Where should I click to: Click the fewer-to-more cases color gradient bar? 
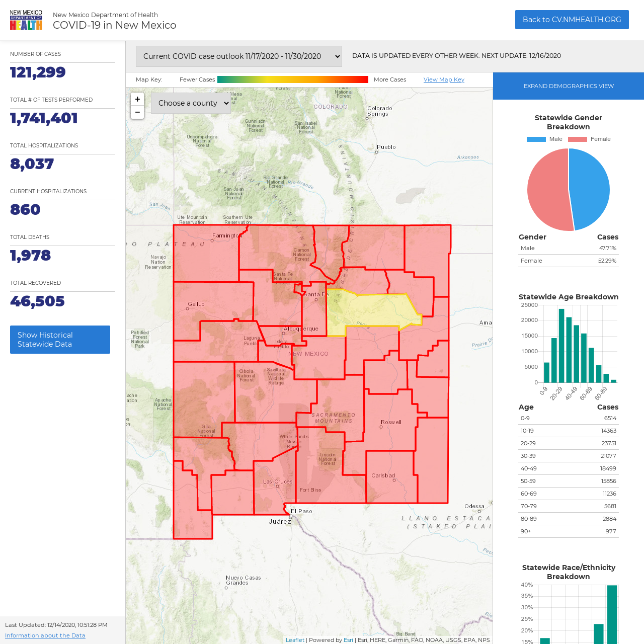click(293, 79)
